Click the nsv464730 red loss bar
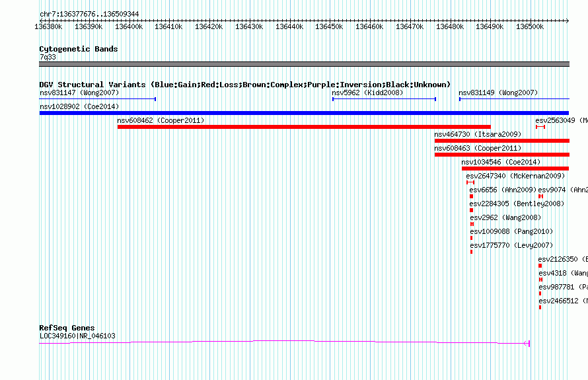 [501, 141]
